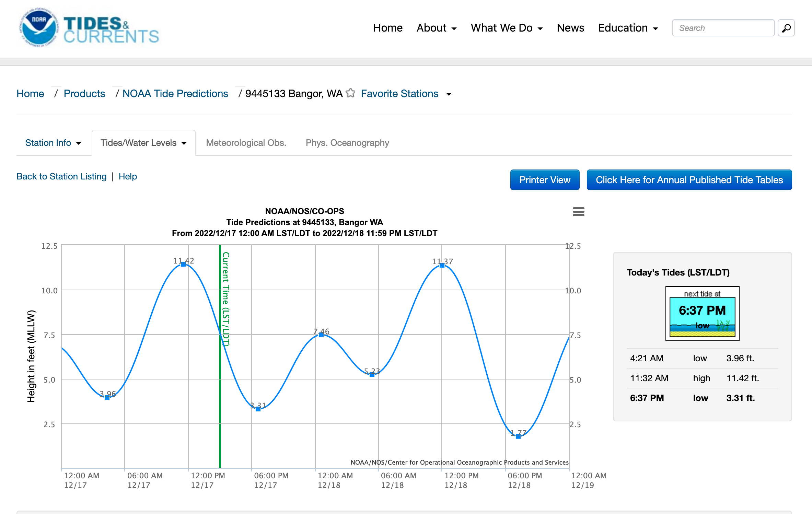Viewport: 812px width, 514px height.
Task: Click the search magnifier icon button
Action: 786,28
